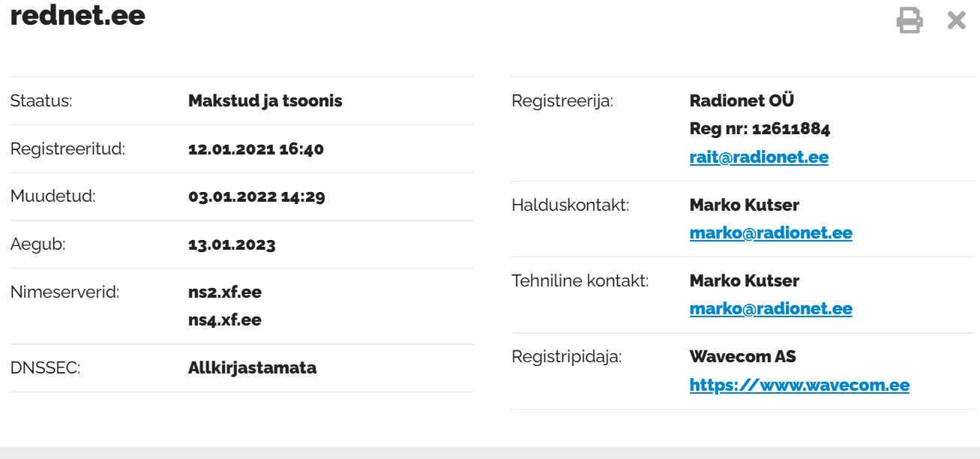This screenshot has width=980, height=459.
Task: Select the modified date 03.01.2022 14:29
Action: coord(256,197)
